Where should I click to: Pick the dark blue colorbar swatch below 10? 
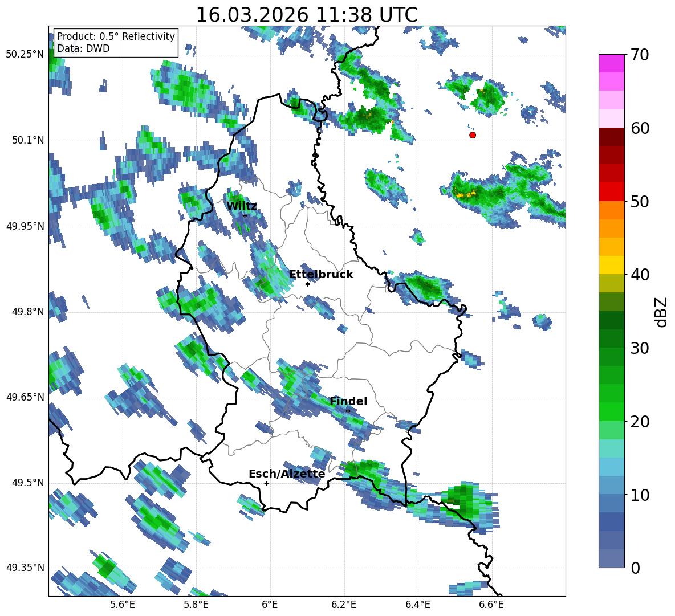[611, 521]
